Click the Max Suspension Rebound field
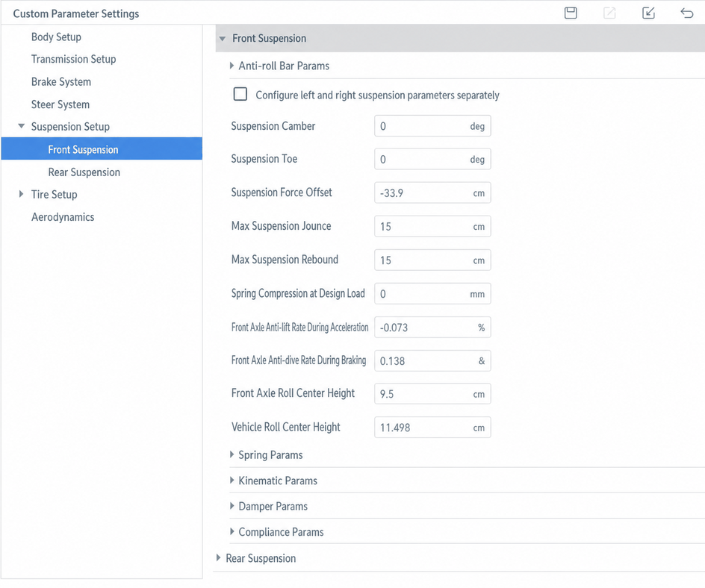The image size is (705, 588). point(432,260)
